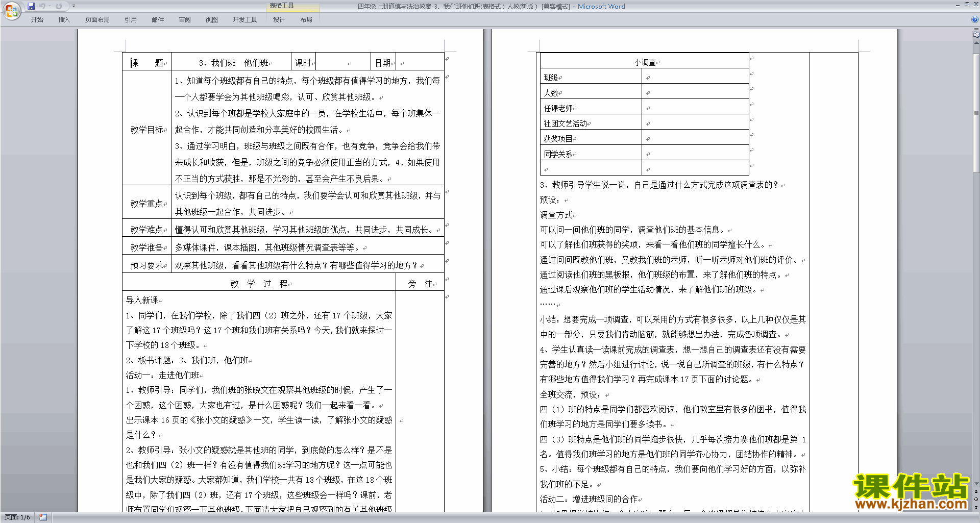The image size is (980, 523).
Task: Open the 邮件 ribbon tab
Action: click(x=158, y=19)
